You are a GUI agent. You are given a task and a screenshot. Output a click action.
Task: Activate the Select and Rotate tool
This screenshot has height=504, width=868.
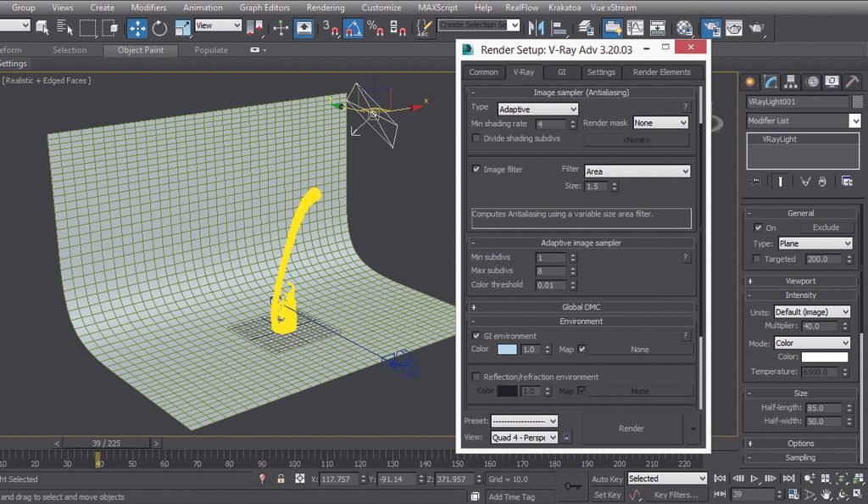pos(159,27)
